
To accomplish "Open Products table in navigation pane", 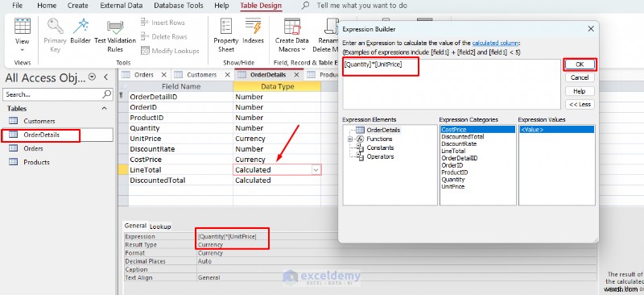I will [36, 162].
